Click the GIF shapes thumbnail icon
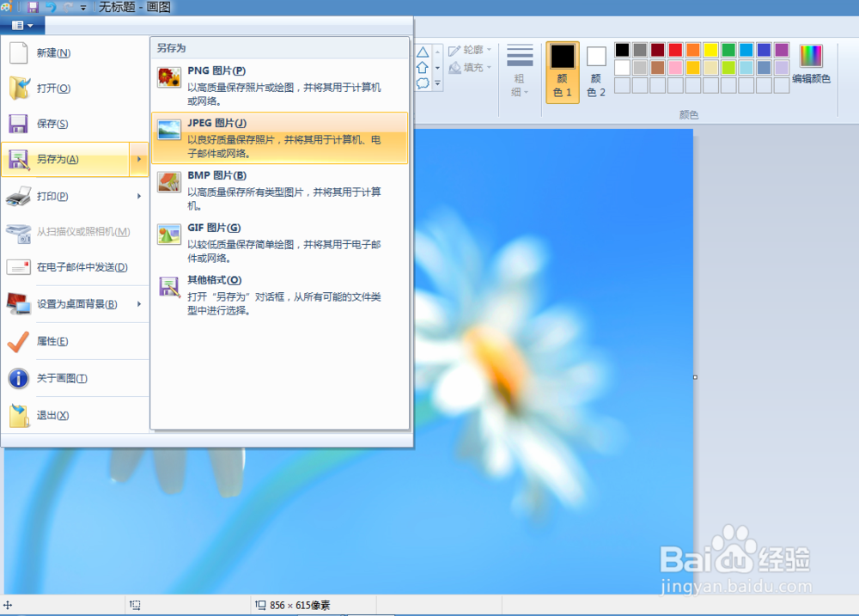The height and width of the screenshot is (616, 859). 168,235
